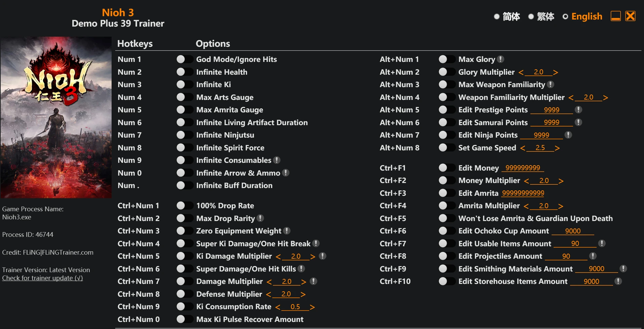The width and height of the screenshot is (644, 329).
Task: Click info icon next to Max Glory
Action: [x=500, y=59]
